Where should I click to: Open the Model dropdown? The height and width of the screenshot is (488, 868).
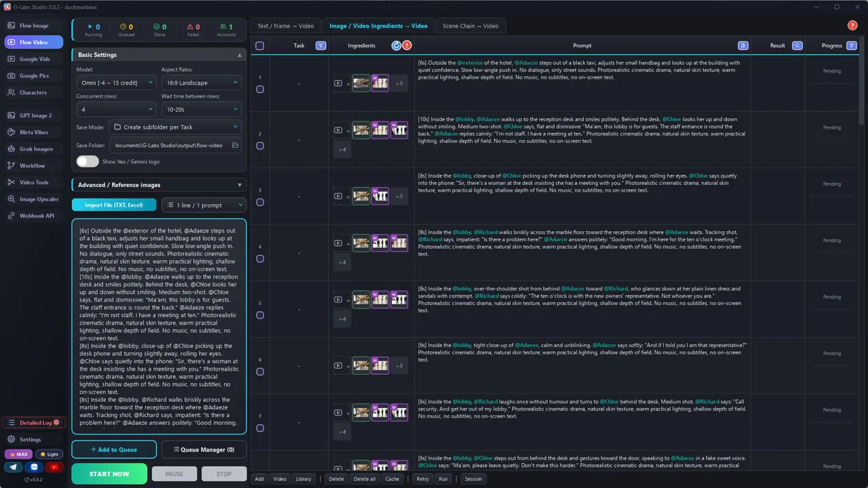click(x=116, y=83)
